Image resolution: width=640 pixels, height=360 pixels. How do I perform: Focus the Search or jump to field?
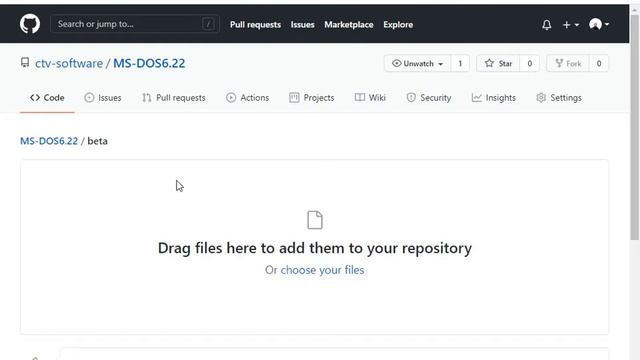point(135,24)
